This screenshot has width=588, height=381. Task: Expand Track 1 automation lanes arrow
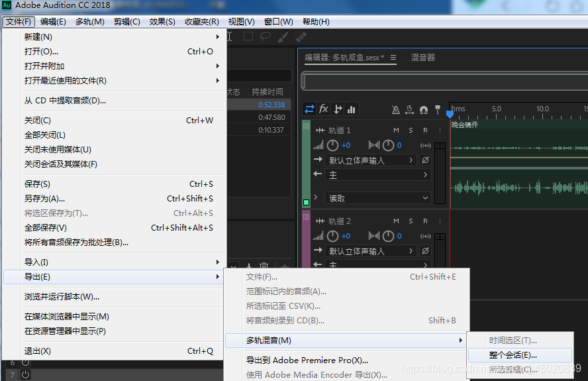coord(316,197)
